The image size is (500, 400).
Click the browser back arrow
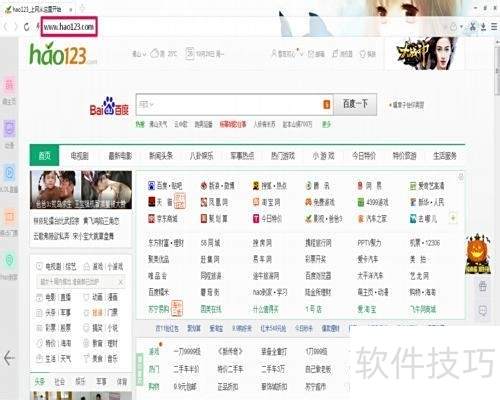(x=6, y=27)
